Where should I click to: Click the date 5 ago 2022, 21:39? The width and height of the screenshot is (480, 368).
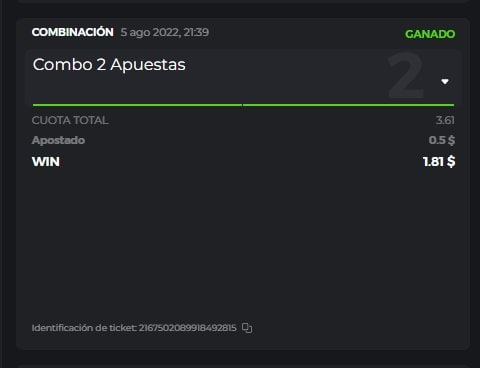tap(165, 32)
